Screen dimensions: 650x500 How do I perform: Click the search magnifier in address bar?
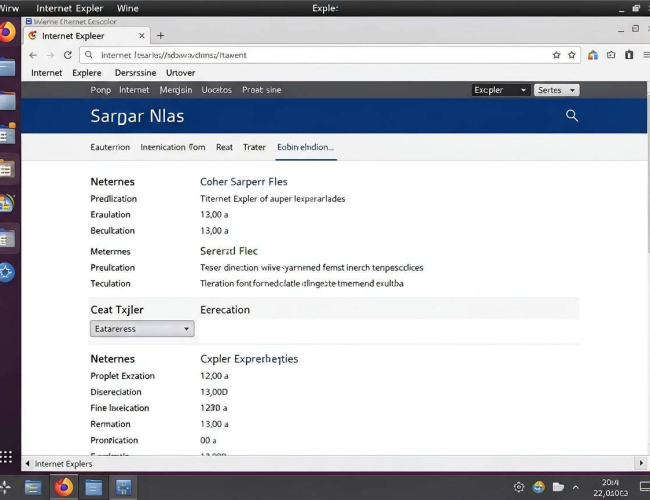[89, 55]
